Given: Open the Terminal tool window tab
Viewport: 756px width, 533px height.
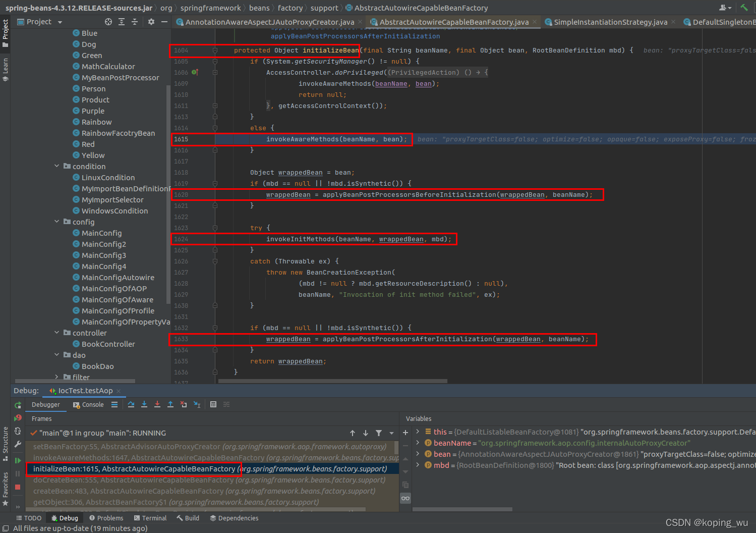Looking at the screenshot, I should pyautogui.click(x=150, y=518).
